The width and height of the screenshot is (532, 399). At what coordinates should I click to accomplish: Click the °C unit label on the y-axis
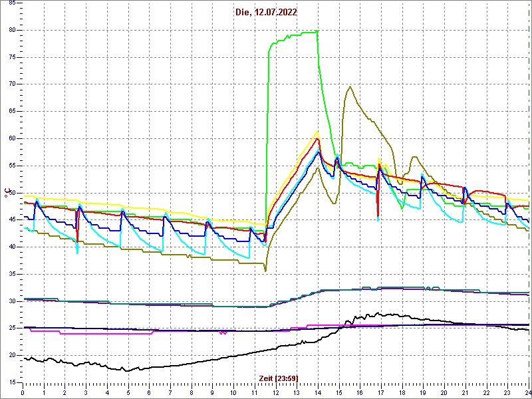pyautogui.click(x=8, y=193)
